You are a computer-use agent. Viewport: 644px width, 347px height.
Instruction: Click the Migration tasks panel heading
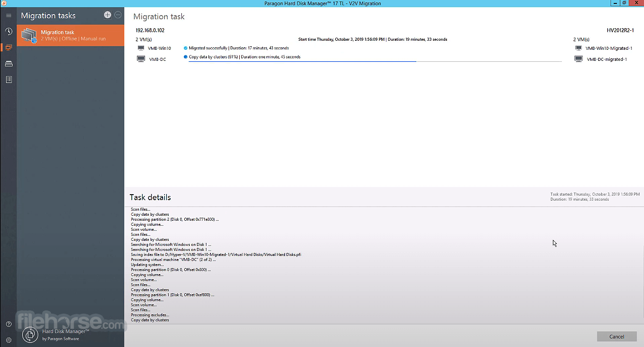(48, 16)
